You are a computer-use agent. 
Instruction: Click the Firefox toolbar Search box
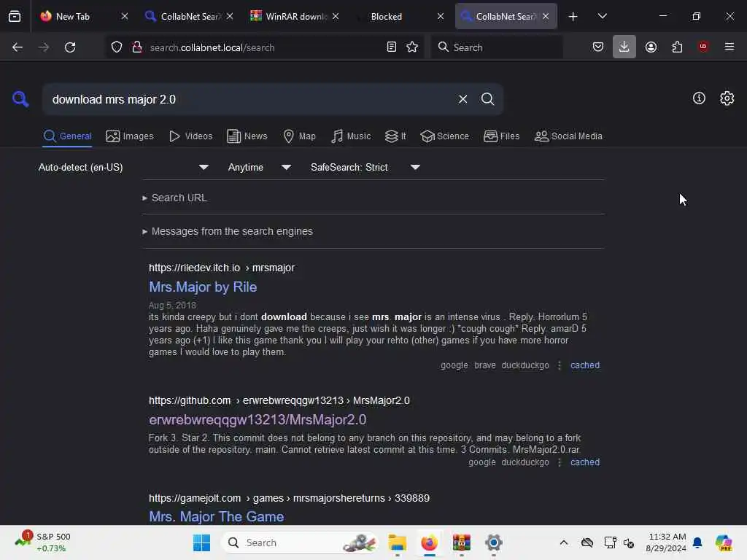pyautogui.click(x=496, y=47)
